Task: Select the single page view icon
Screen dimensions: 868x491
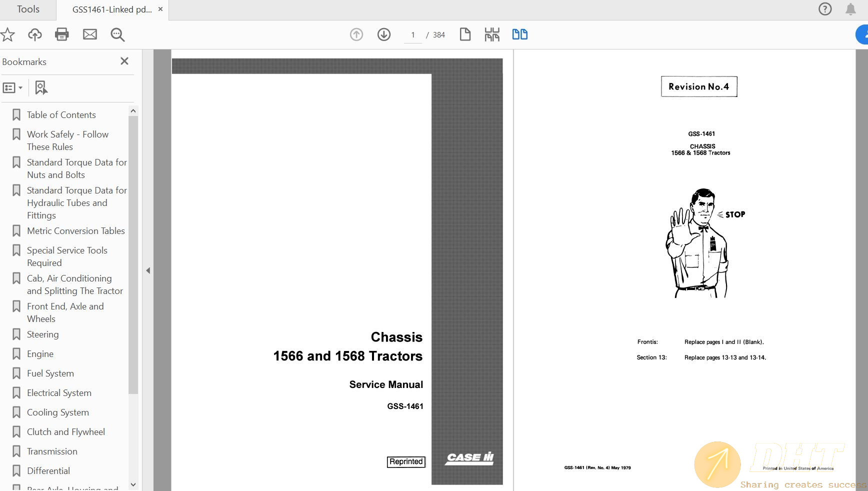Action: tap(465, 34)
